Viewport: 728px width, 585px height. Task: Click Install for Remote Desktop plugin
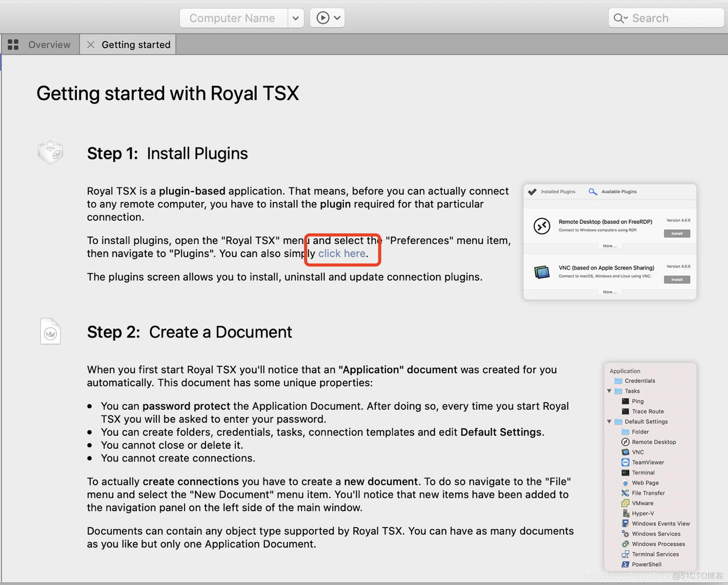[x=677, y=234]
